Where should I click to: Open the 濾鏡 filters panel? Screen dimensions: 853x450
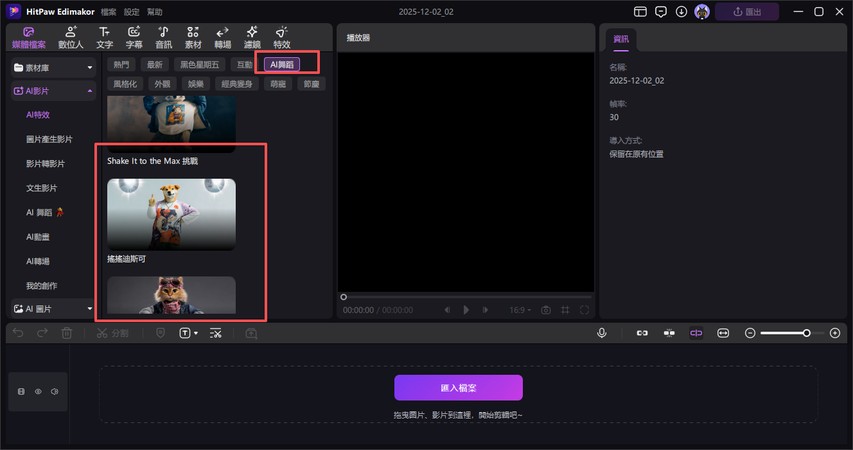click(x=252, y=38)
